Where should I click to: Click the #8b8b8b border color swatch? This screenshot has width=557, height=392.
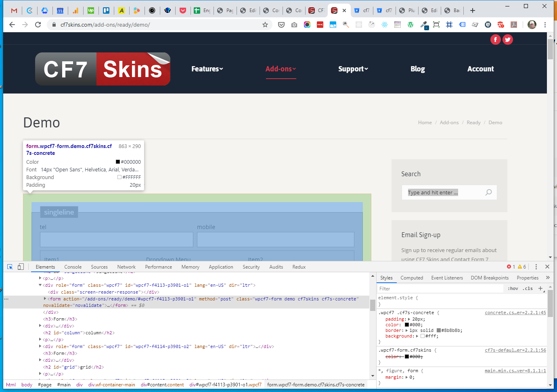(439, 330)
